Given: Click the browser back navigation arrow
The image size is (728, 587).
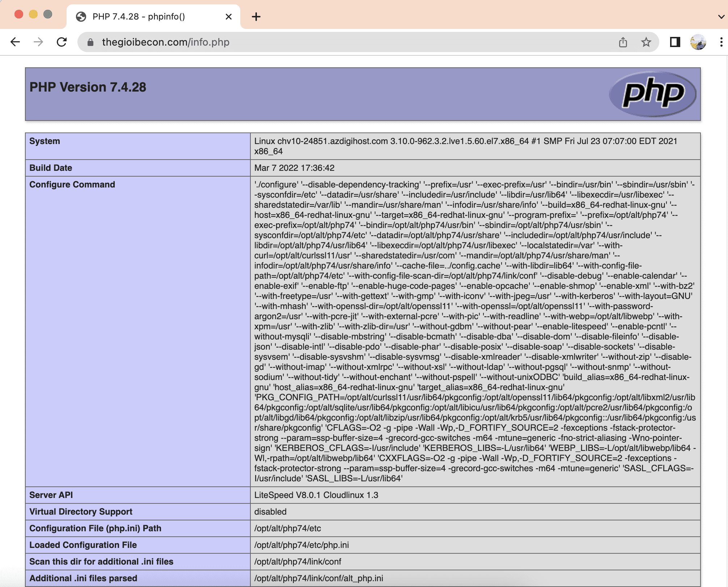Looking at the screenshot, I should coord(15,42).
